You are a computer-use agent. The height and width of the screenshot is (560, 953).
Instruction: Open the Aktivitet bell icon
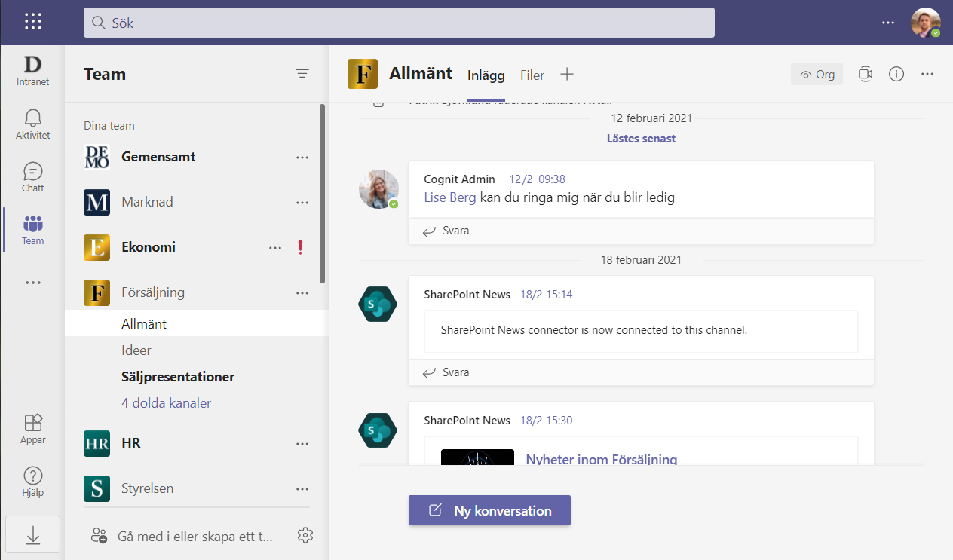tap(33, 124)
